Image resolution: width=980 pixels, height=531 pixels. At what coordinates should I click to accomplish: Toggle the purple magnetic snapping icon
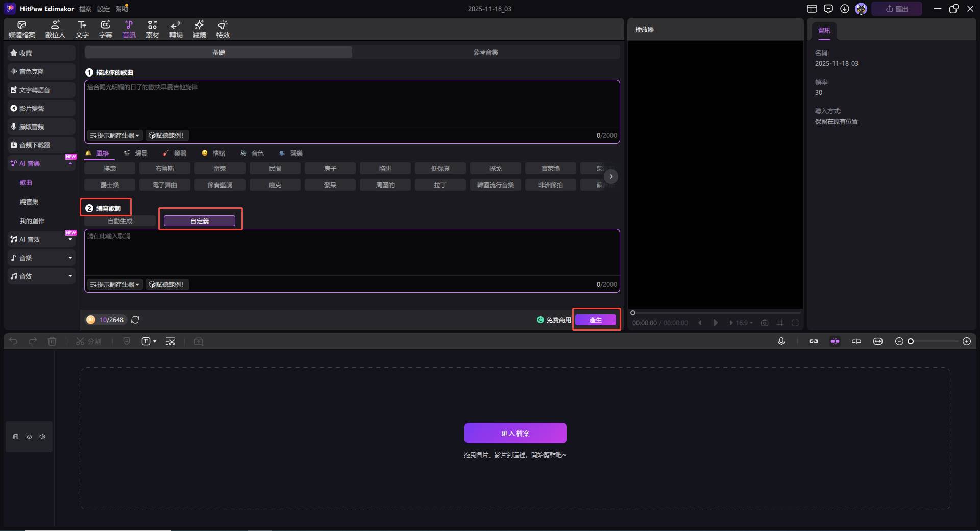835,341
